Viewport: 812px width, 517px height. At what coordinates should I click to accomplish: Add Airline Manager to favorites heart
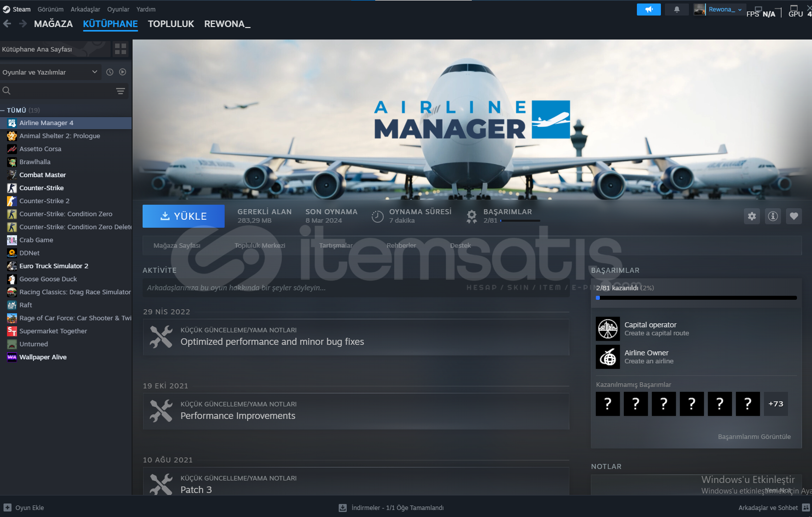point(794,216)
